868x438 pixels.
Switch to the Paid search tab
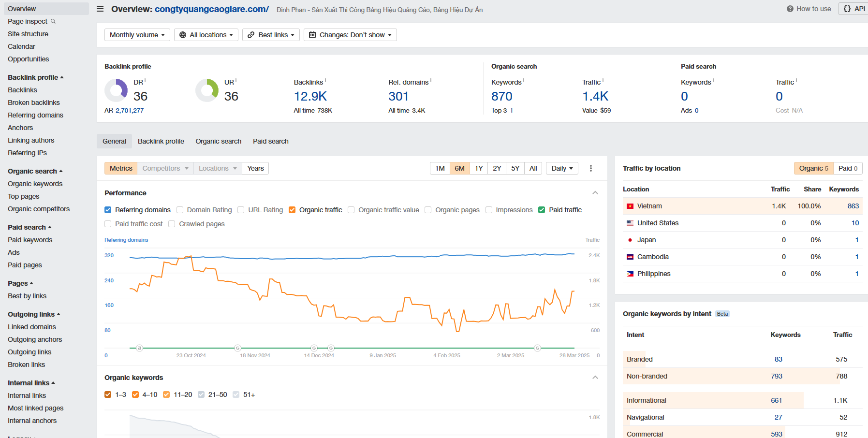(x=271, y=141)
